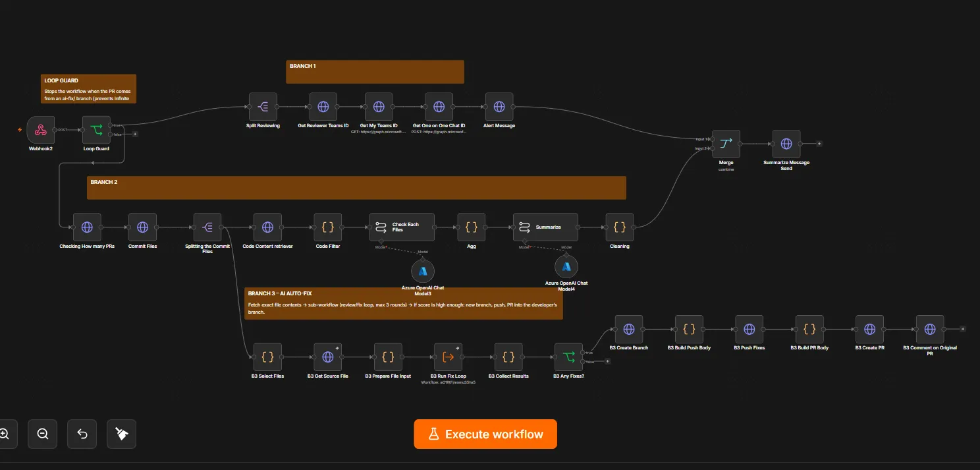Viewport: 980px width, 470px height.
Task: Add node after Loop Guard false output
Action: coord(135,134)
